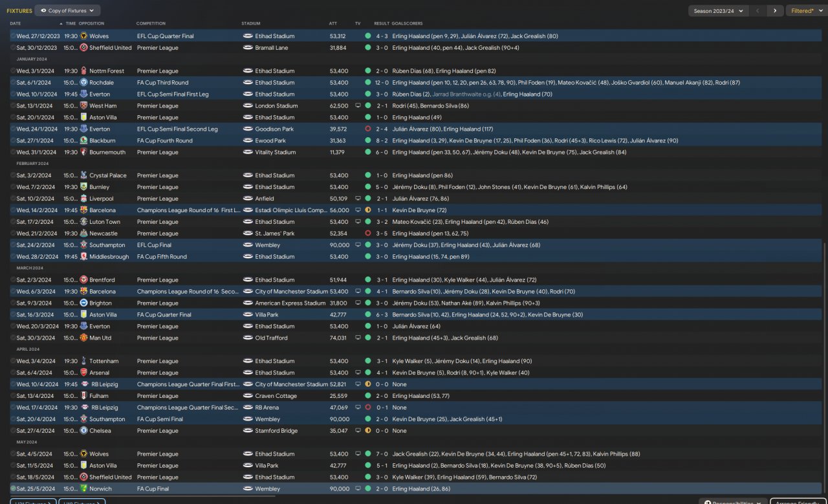Click the horizontal scrollbar below the fixtures list
The image size is (828, 504).
pyautogui.click(x=142, y=496)
